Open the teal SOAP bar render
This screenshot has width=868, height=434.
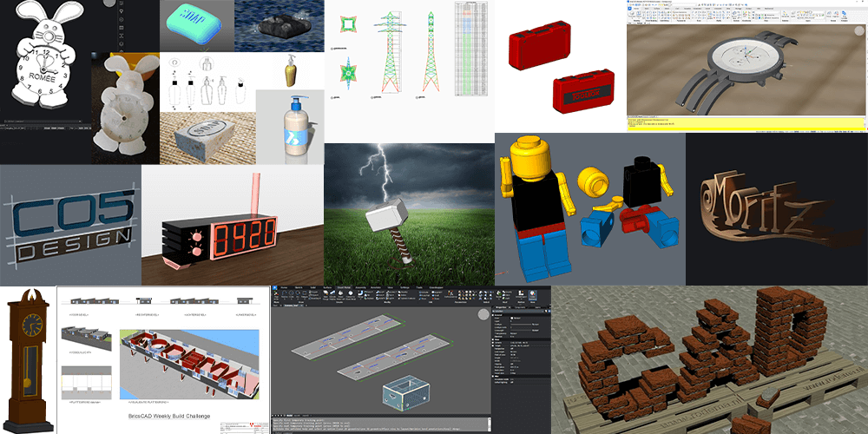tap(196, 26)
